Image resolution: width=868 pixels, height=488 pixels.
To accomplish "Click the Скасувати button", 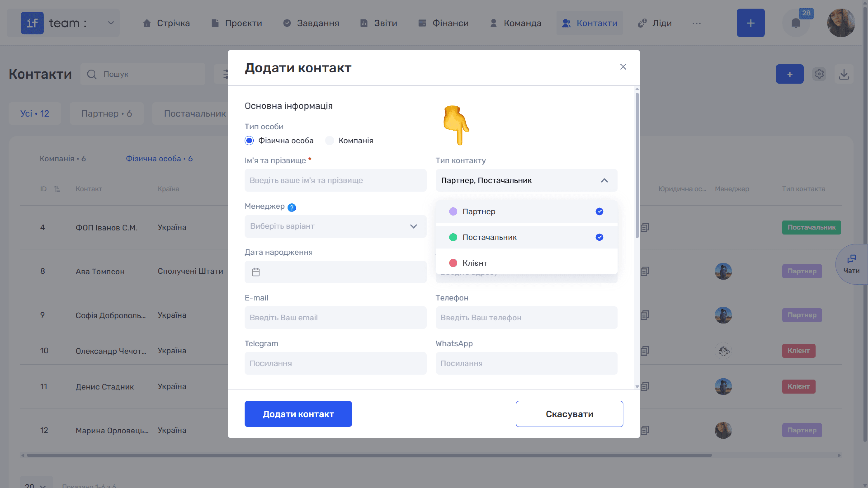I will 569,414.
